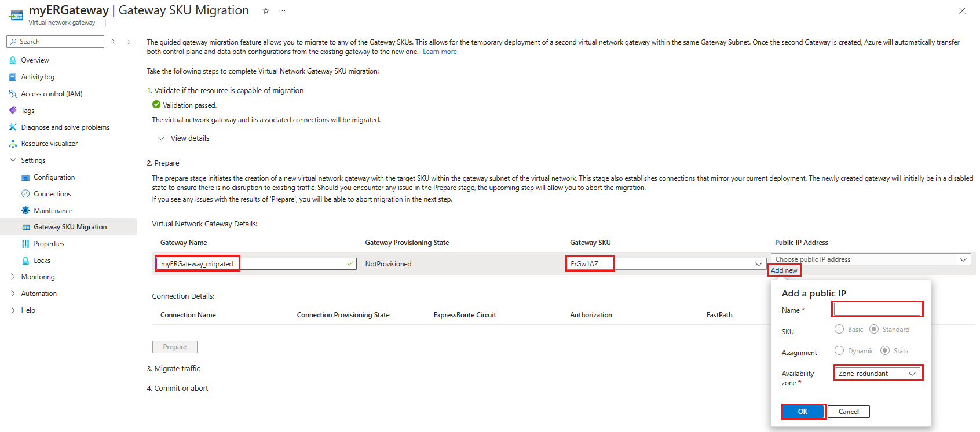Expand the Automation section
980x432 pixels.
click(13, 294)
